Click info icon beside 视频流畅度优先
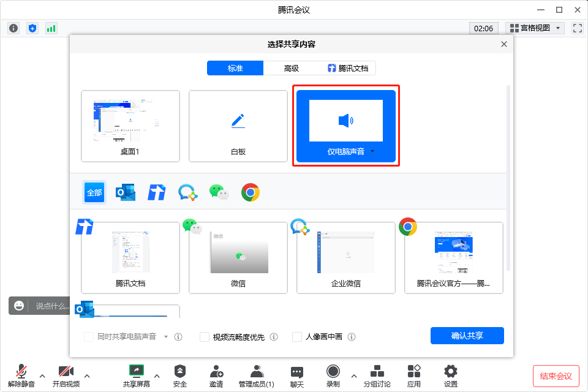 pos(274,337)
